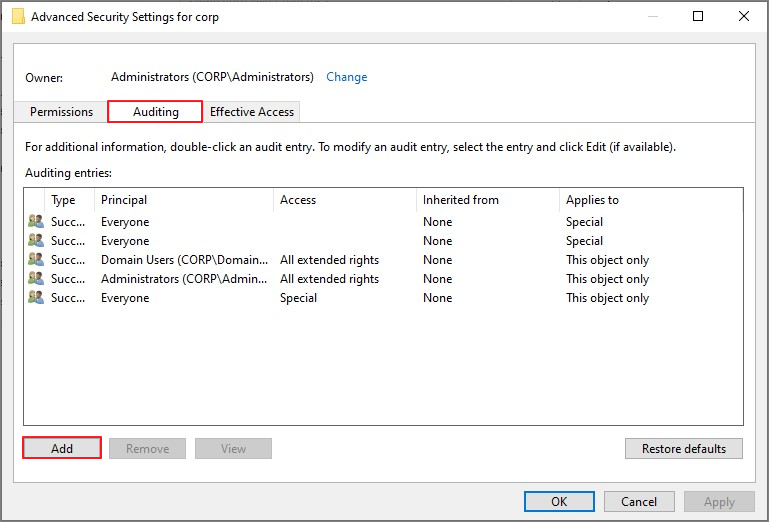Click the Restore defaults button

684,448
